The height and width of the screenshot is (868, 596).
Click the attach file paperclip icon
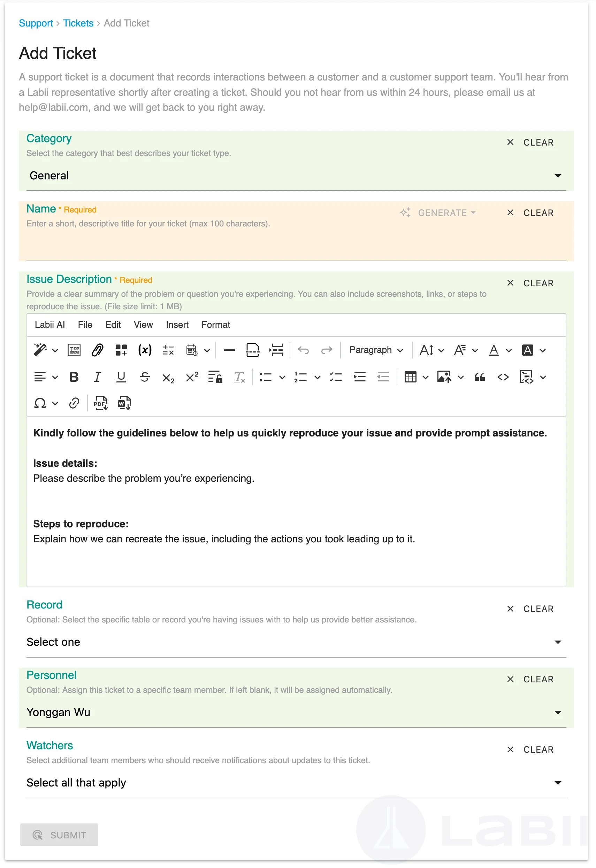(x=97, y=350)
